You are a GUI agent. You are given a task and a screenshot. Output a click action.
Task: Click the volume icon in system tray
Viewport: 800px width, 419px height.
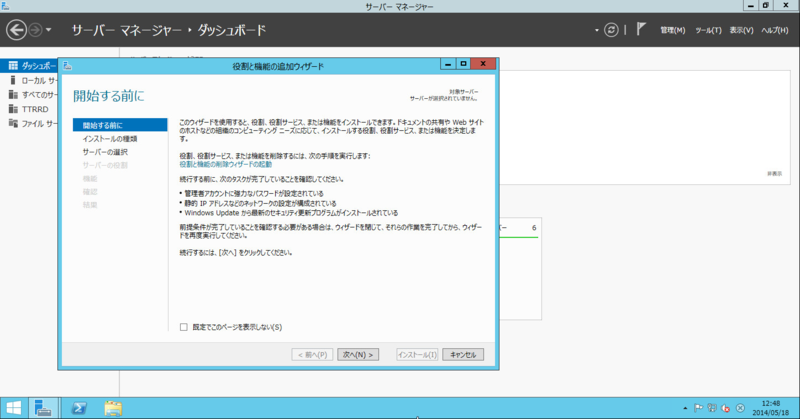point(725,408)
